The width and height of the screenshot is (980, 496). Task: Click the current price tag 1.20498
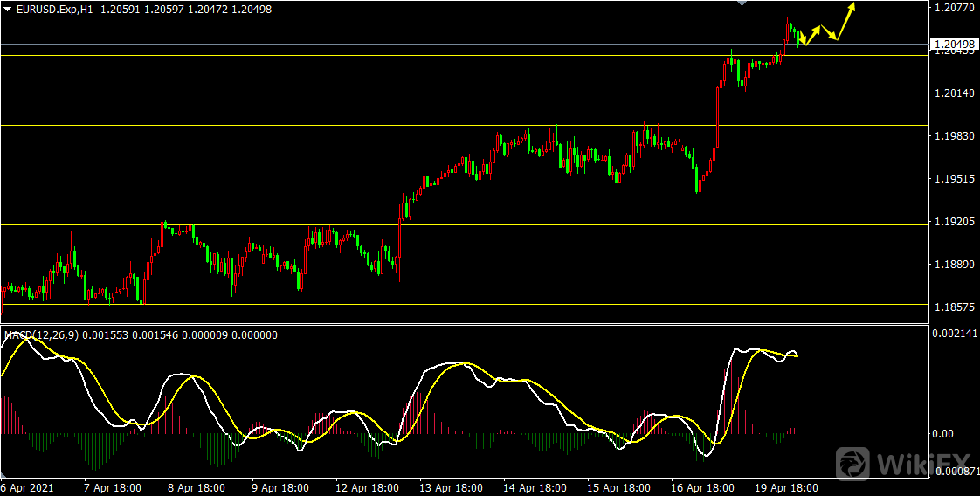pyautogui.click(x=952, y=44)
